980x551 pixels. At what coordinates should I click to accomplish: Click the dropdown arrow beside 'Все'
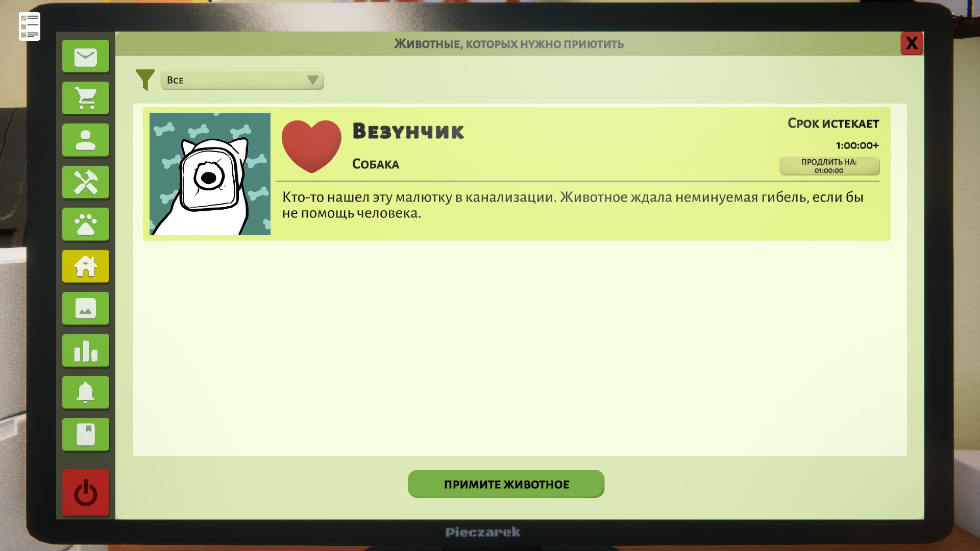(x=313, y=80)
